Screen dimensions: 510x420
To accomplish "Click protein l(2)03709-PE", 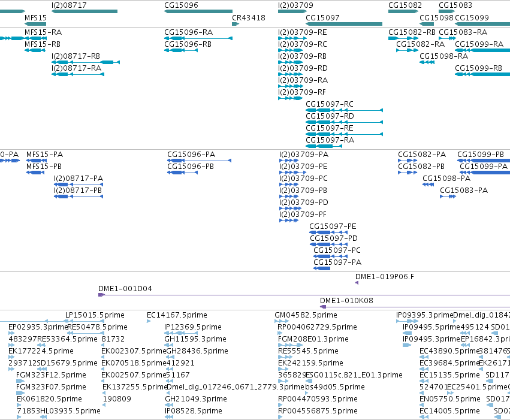I will click(x=292, y=173).
